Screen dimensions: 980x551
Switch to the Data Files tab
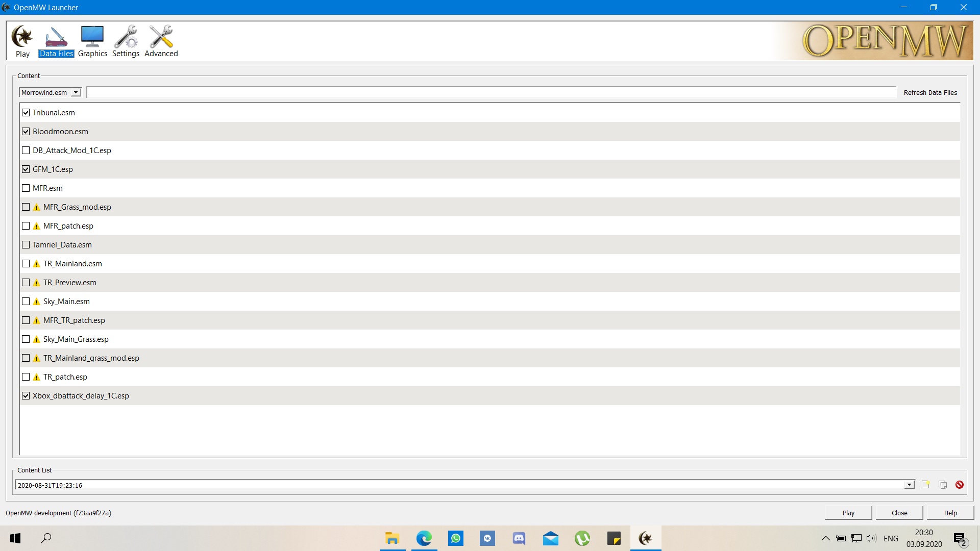coord(56,42)
